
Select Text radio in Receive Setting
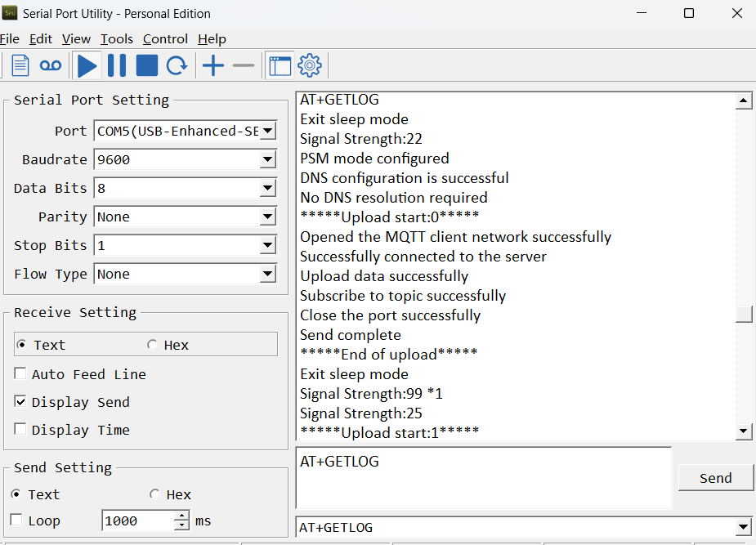[22, 345]
